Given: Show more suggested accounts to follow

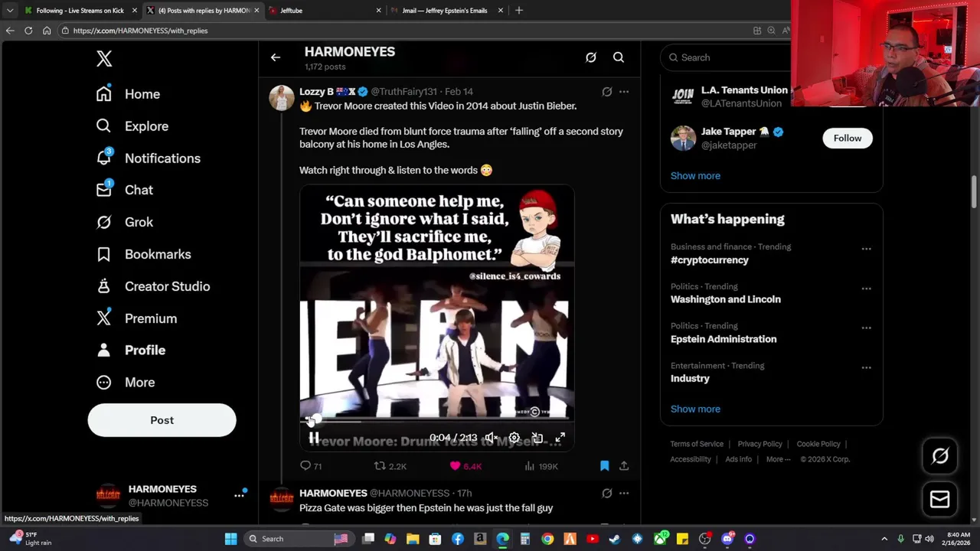Looking at the screenshot, I should (695, 176).
